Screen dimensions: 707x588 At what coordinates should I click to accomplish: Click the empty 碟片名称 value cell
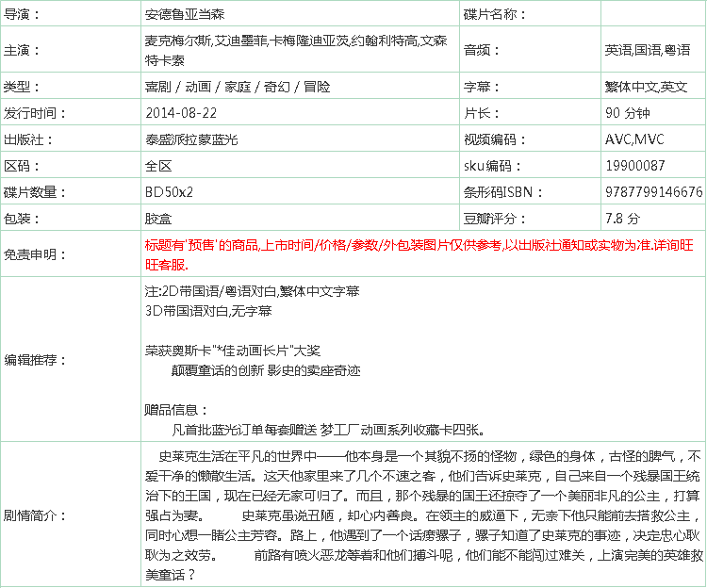[x=652, y=15]
